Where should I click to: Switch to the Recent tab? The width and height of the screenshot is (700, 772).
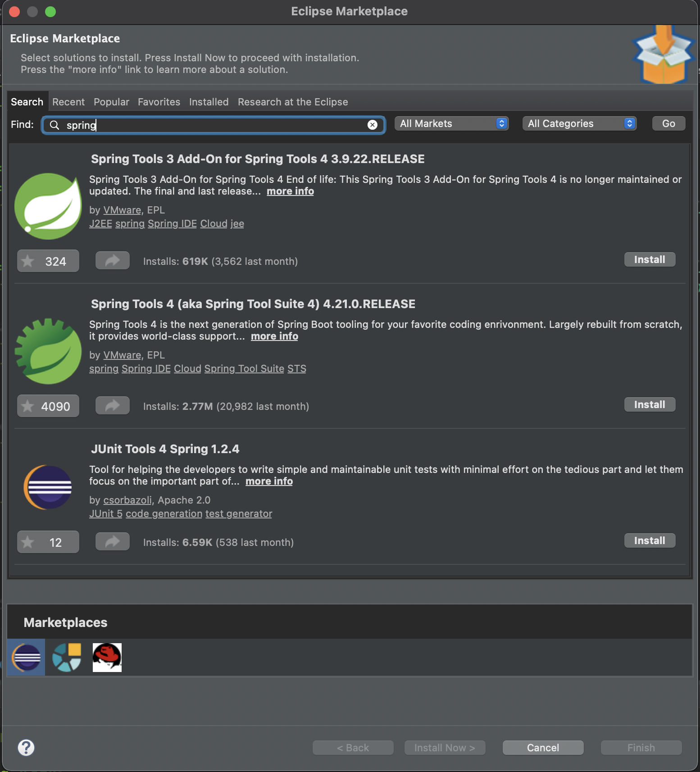pyautogui.click(x=68, y=102)
